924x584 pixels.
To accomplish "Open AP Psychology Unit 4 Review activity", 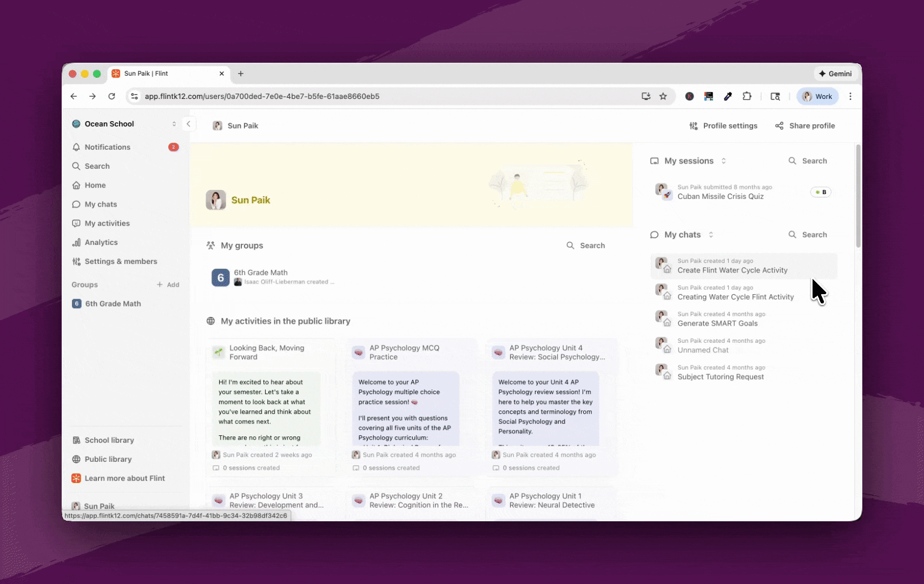I will 552,408.
